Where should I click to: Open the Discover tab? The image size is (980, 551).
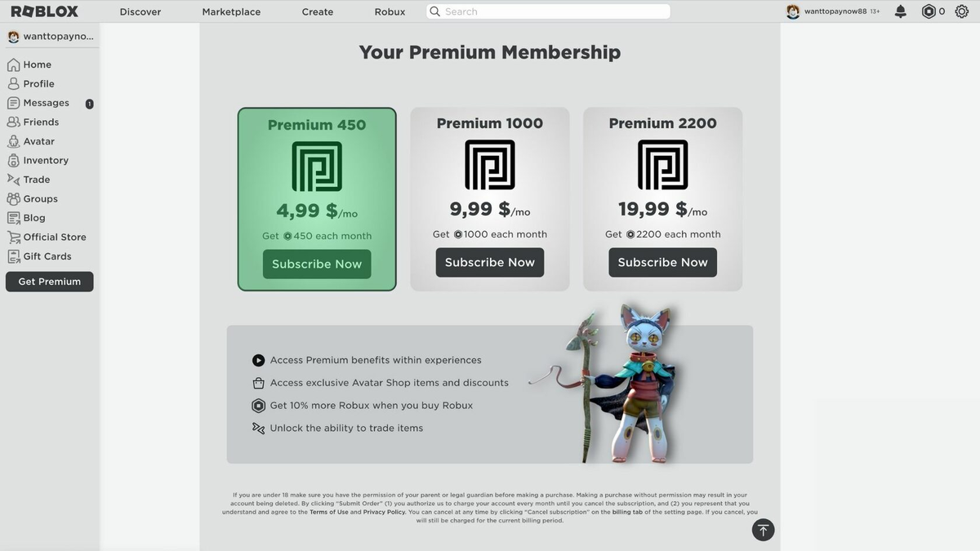[140, 11]
